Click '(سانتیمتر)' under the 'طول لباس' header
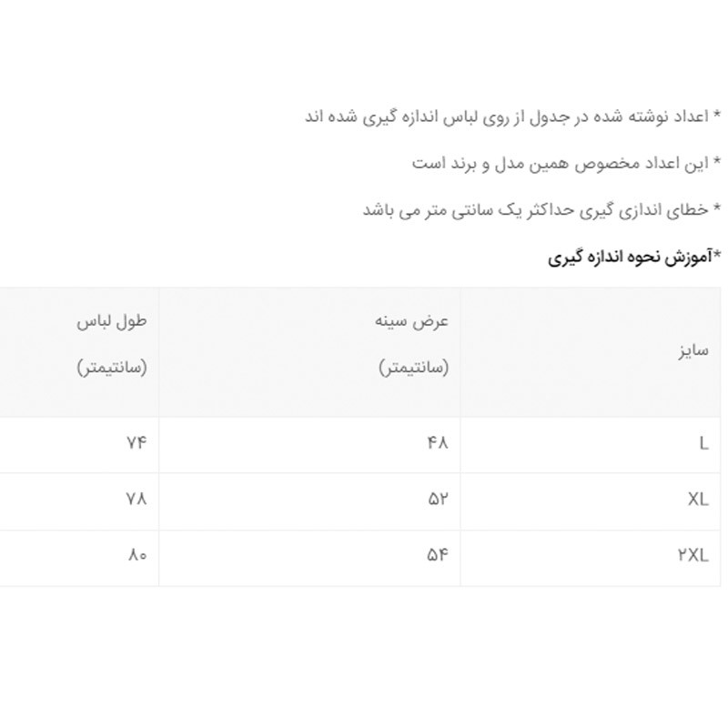The width and height of the screenshot is (728, 728). [111, 368]
